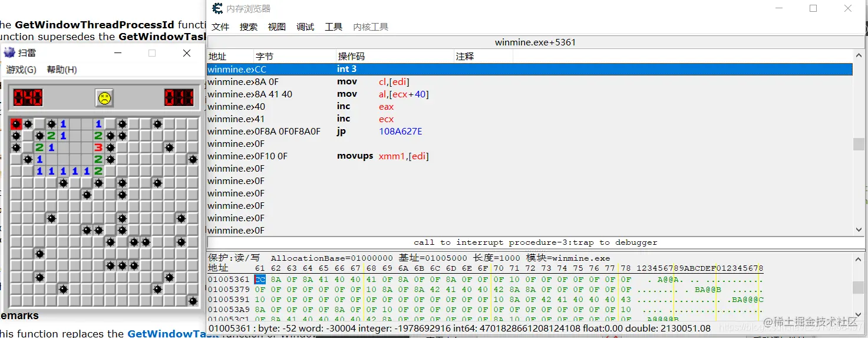Select the mov cl,[edi] instruction row
The height and width of the screenshot is (338, 868).
[x=530, y=81]
